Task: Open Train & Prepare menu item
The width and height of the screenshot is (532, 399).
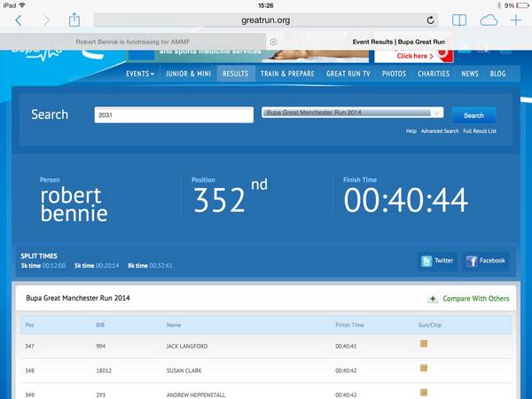Action: pos(287,74)
